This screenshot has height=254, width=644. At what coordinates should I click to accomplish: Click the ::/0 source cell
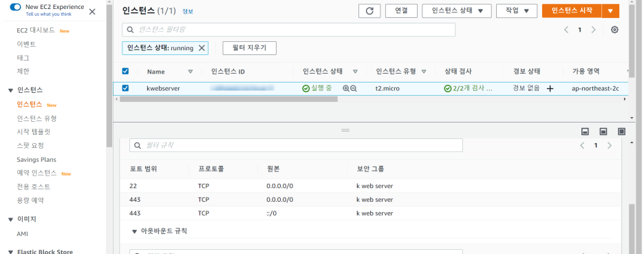(272, 213)
